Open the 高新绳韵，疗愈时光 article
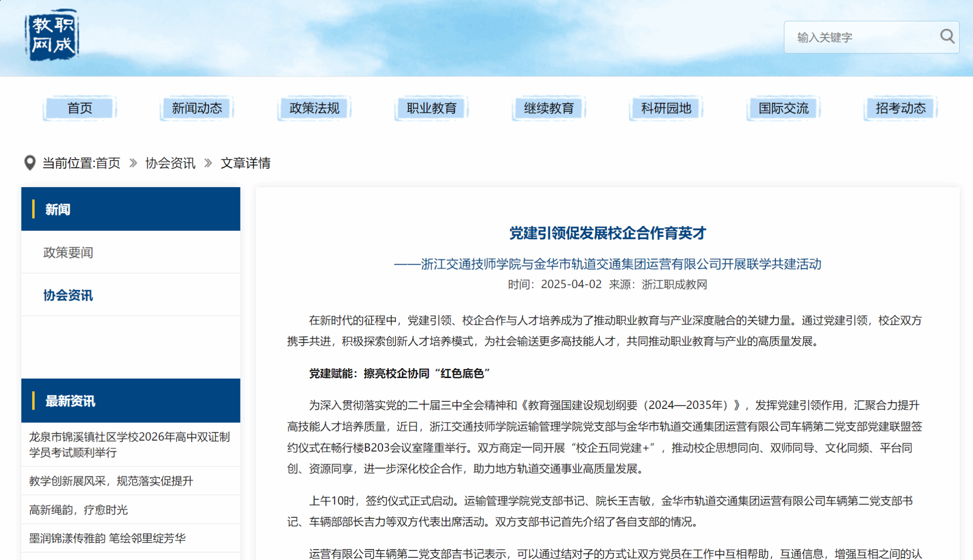The width and height of the screenshot is (973, 560). click(78, 510)
